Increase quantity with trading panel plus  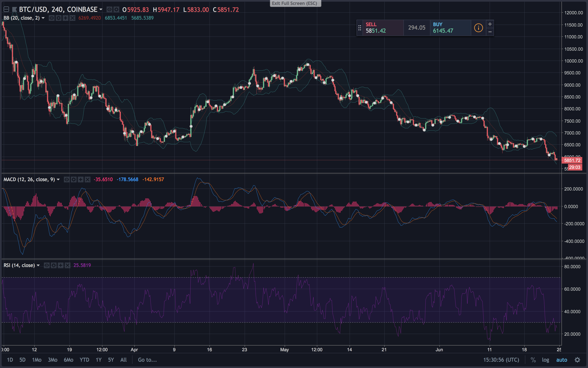coord(490,24)
